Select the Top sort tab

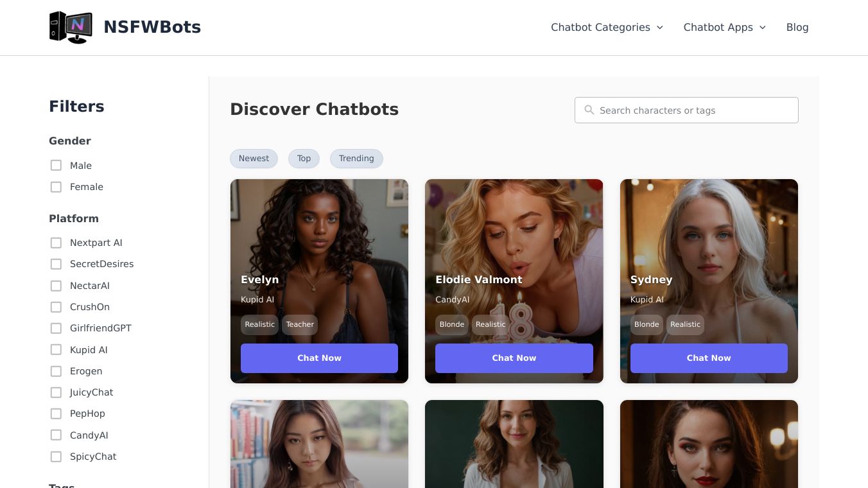pyautogui.click(x=304, y=159)
